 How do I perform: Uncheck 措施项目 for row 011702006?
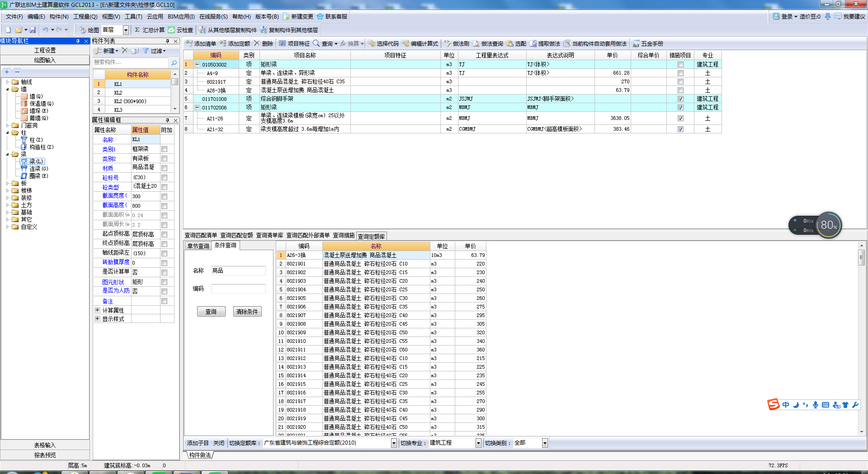[680, 108]
